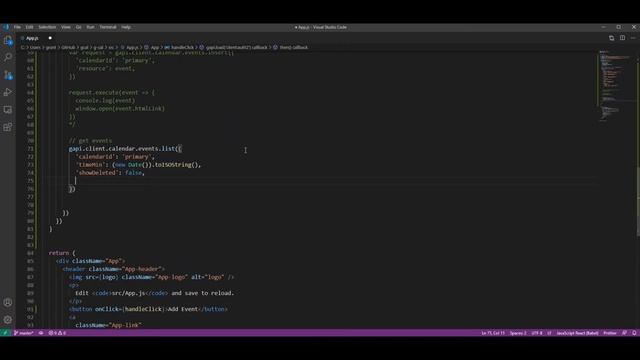This screenshot has width=640, height=360.
Task: Click the Ln, Col cursor position indicator
Action: pyautogui.click(x=493, y=333)
